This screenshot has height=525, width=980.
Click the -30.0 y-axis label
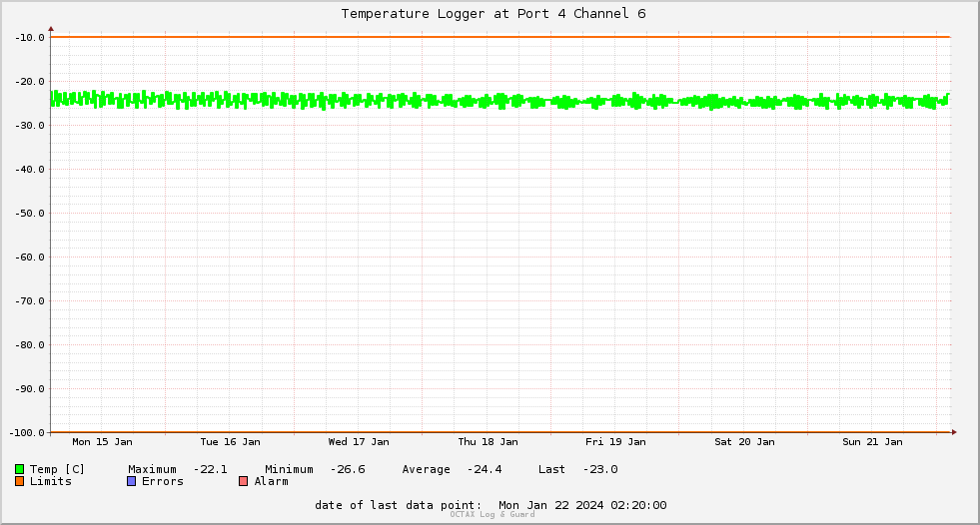(x=30, y=126)
